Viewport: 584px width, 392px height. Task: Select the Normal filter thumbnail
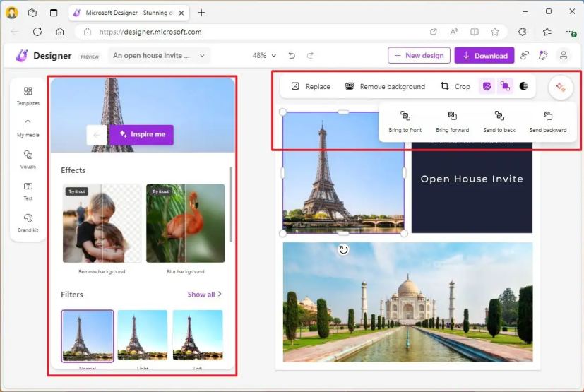pyautogui.click(x=88, y=335)
